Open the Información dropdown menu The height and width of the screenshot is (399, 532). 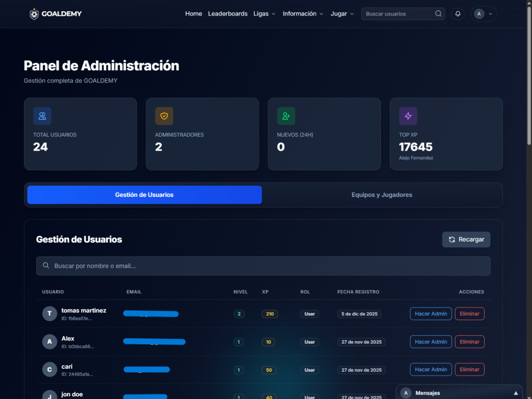(x=303, y=14)
